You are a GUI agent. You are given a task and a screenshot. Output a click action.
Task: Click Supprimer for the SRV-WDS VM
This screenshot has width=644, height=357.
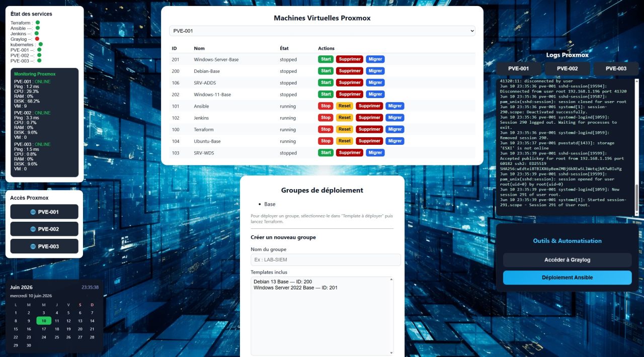[x=350, y=153]
